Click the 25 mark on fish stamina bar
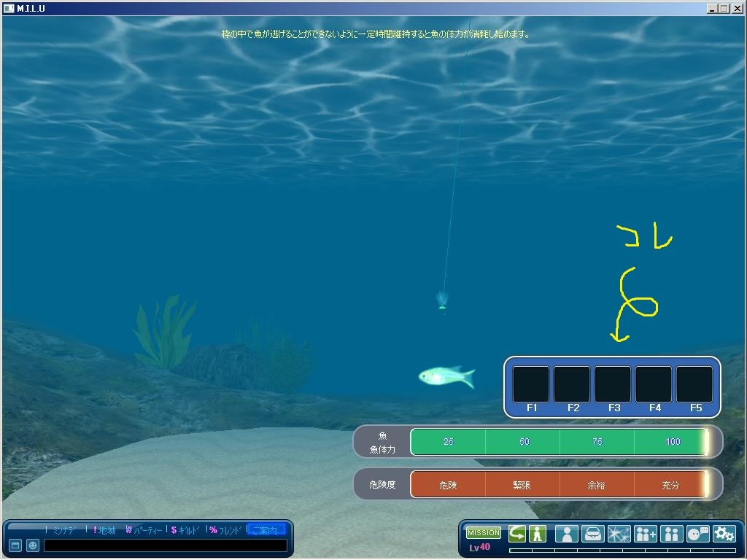Screen dimensions: 747x560 pos(449,442)
